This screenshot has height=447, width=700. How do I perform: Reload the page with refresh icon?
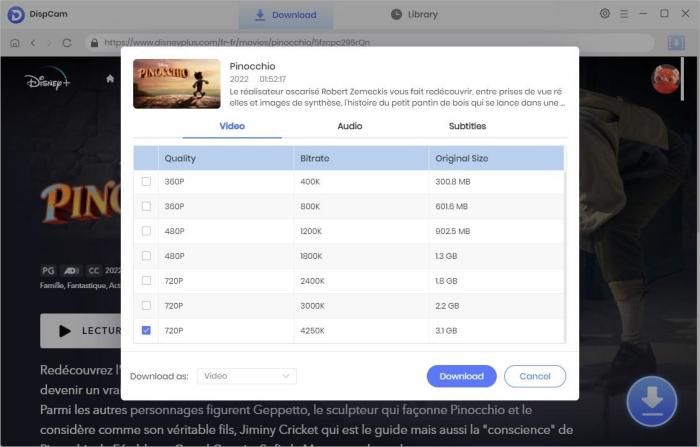point(67,43)
